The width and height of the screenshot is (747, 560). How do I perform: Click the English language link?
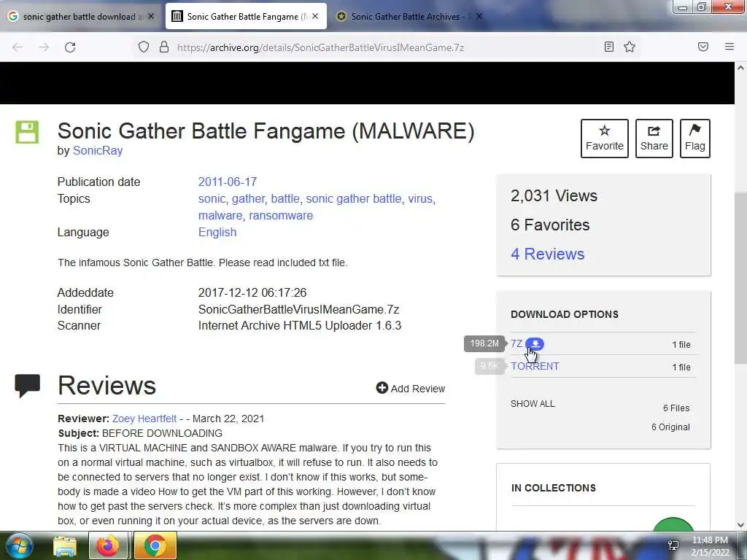217,233
